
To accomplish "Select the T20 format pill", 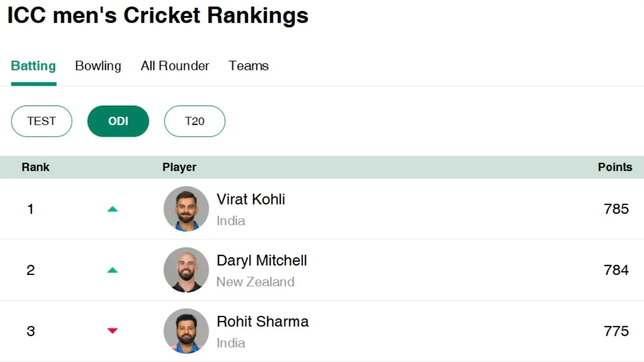I will pyautogui.click(x=195, y=121).
